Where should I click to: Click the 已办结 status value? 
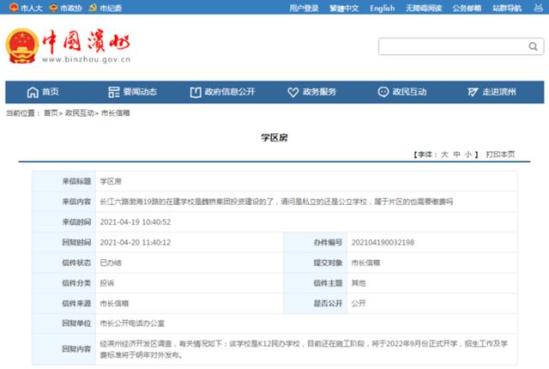(111, 263)
